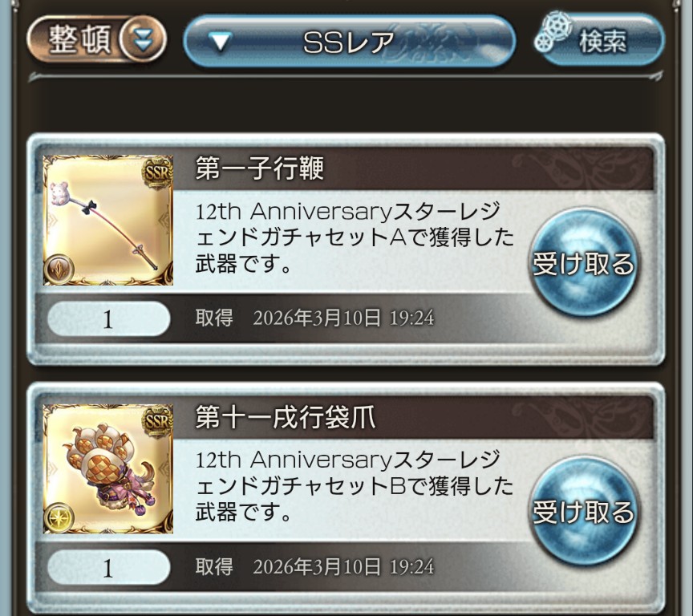This screenshot has height=616, width=693.
Task: Click the quantity 1 field of 第十一戌行袋爪
Action: coord(108,567)
